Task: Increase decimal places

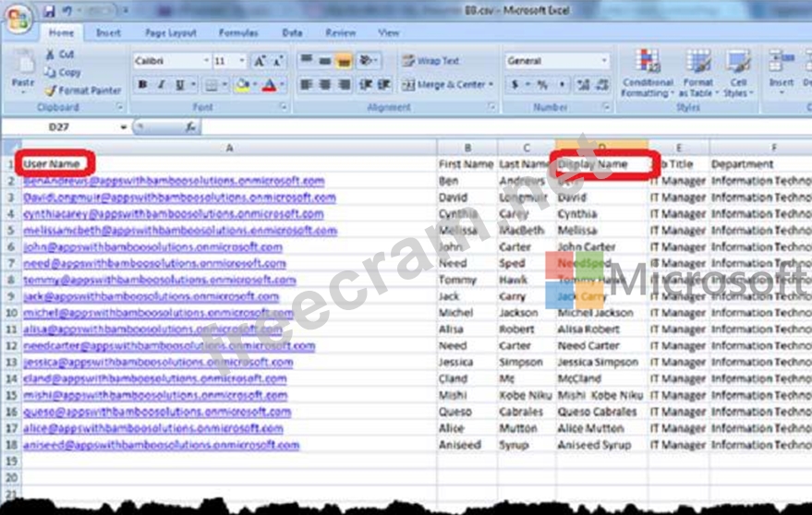Action: pyautogui.click(x=583, y=84)
